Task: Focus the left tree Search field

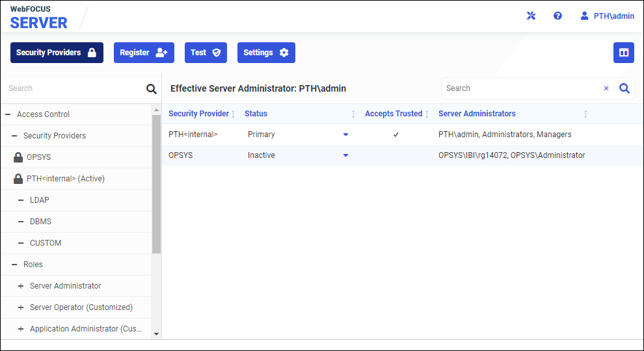Action: pyautogui.click(x=74, y=88)
